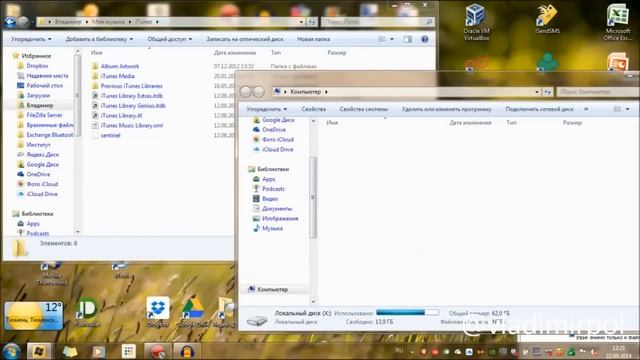Toggle the preview pane icon in iTunes window
The width and height of the screenshot is (640, 360).
point(407,39)
